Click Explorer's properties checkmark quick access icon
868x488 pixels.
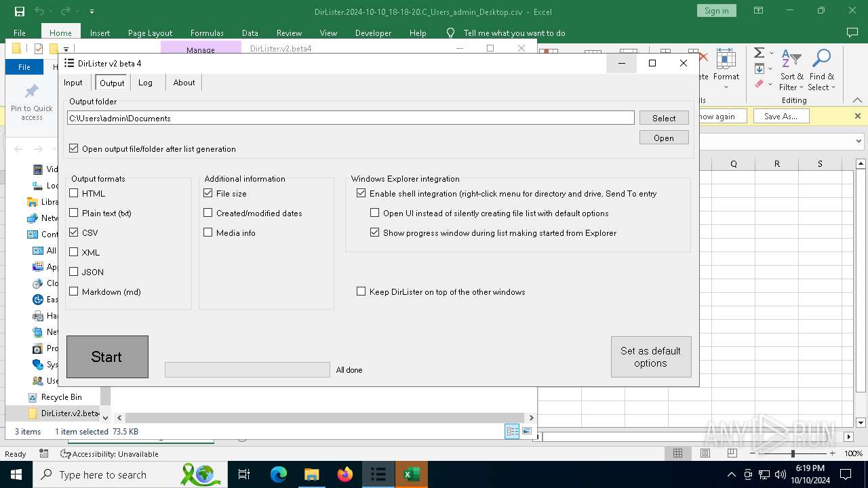39,49
